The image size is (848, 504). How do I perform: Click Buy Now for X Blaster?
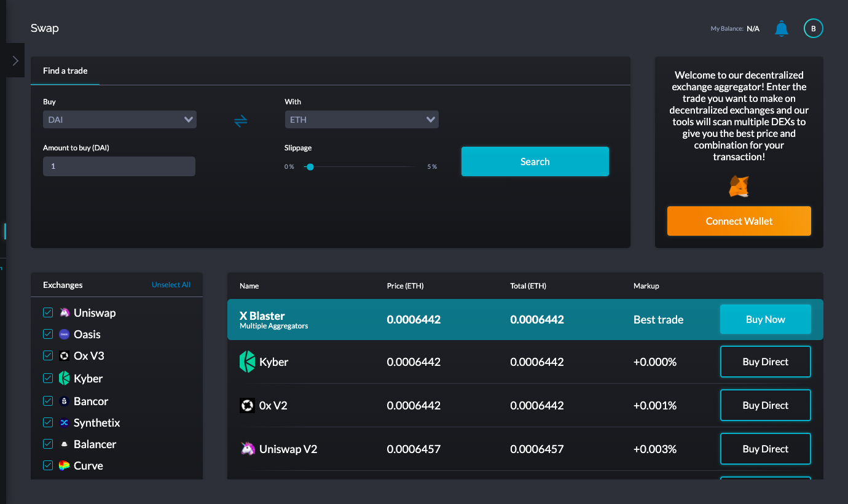(x=766, y=319)
